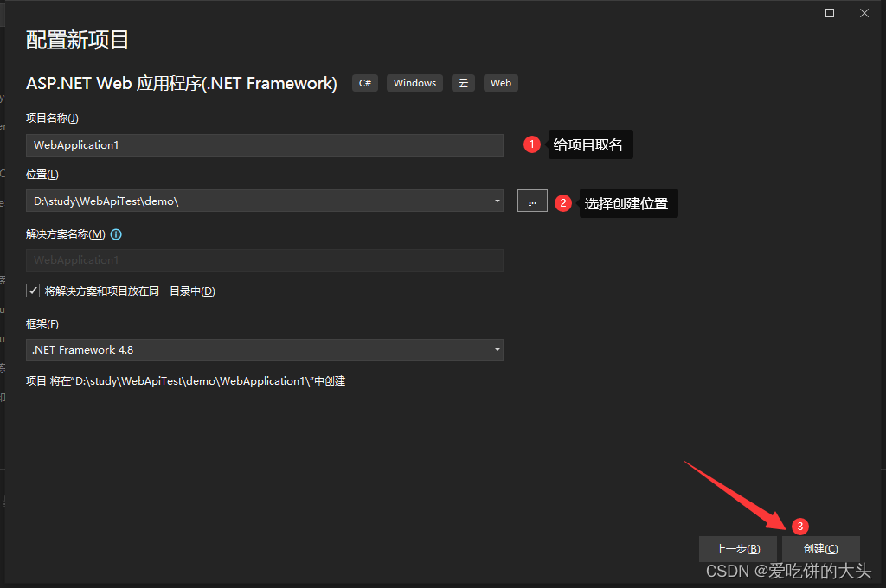
Task: Click the greyed solution name field
Action: click(265, 260)
